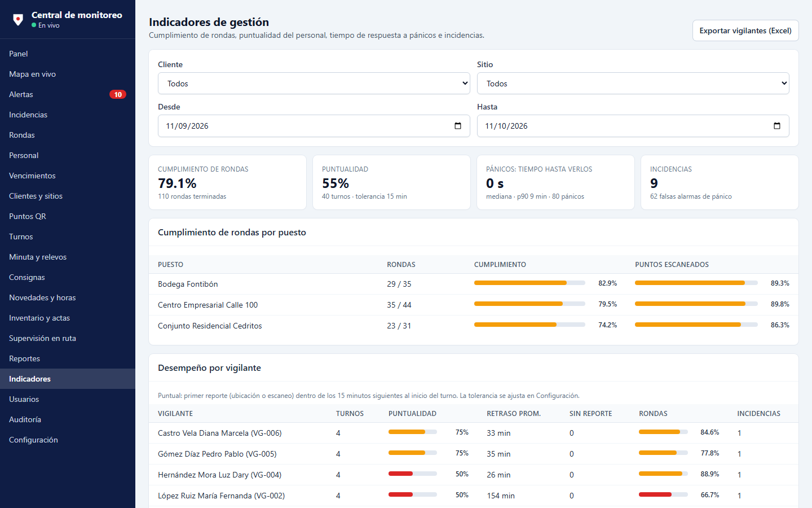Viewport: 812px width, 508px height.
Task: Select the Centro Empresarial Calle 100 row
Action: (x=474, y=305)
